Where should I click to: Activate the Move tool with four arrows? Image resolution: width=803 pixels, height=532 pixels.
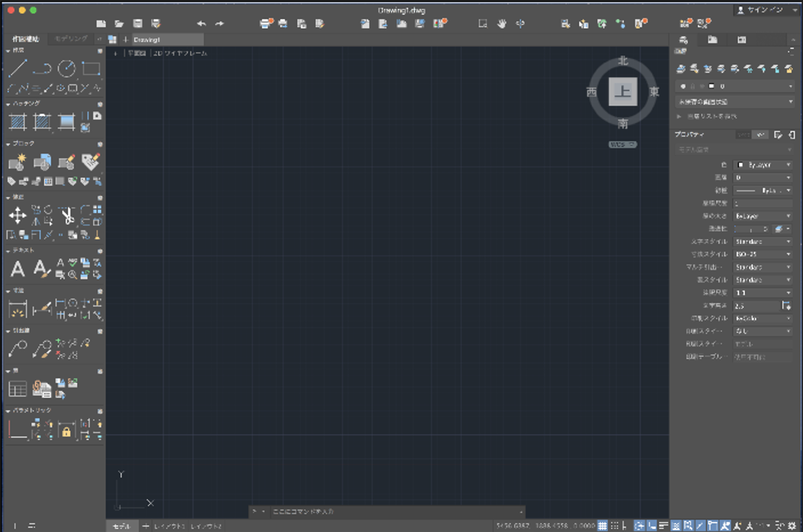click(17, 216)
